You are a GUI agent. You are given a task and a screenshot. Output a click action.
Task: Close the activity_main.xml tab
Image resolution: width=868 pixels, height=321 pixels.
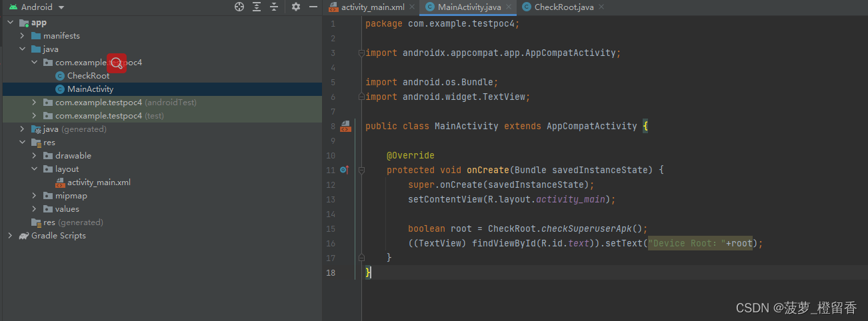point(412,7)
